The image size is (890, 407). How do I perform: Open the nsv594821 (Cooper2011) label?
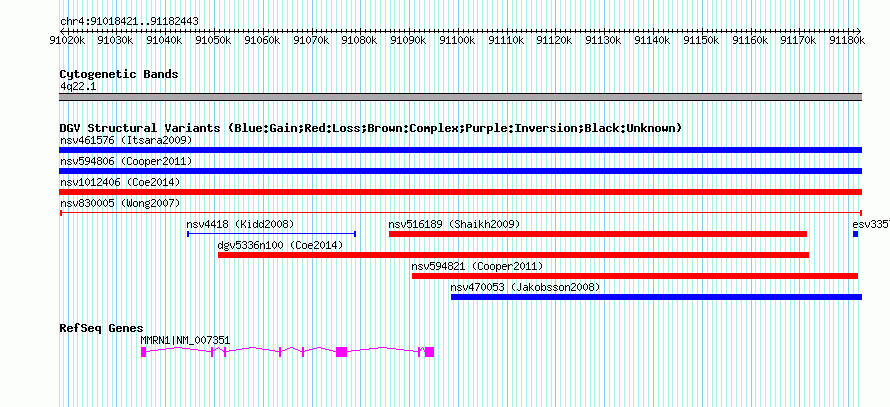(477, 266)
